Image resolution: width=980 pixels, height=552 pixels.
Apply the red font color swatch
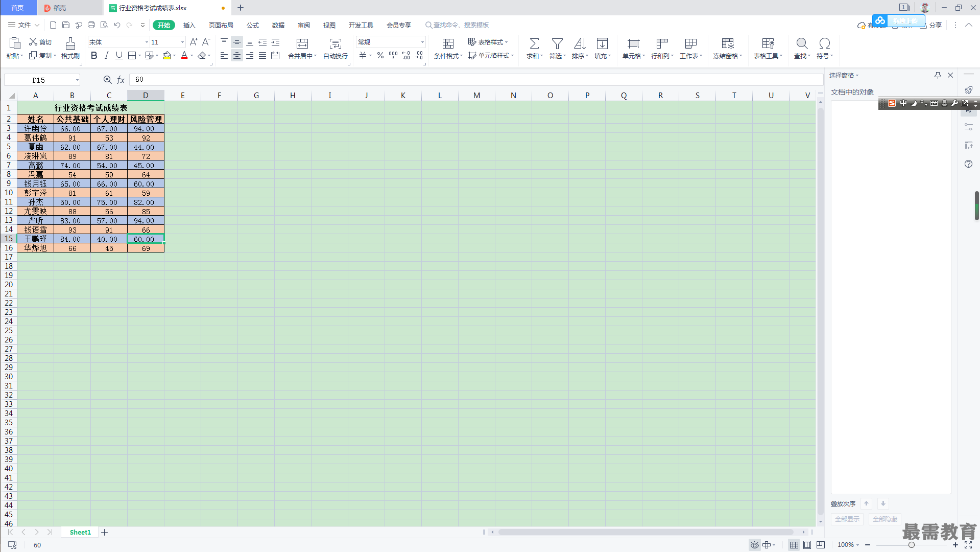point(184,56)
